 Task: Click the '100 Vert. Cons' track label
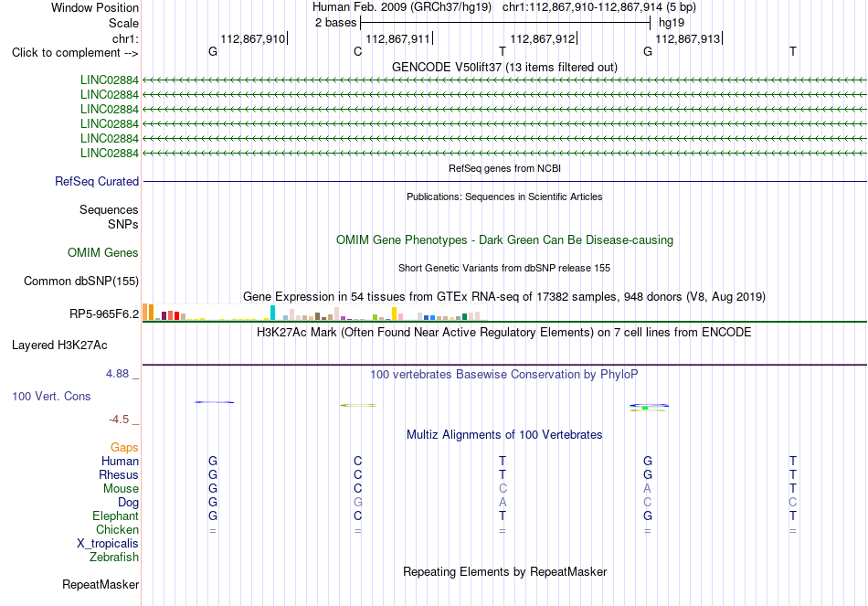(51, 396)
